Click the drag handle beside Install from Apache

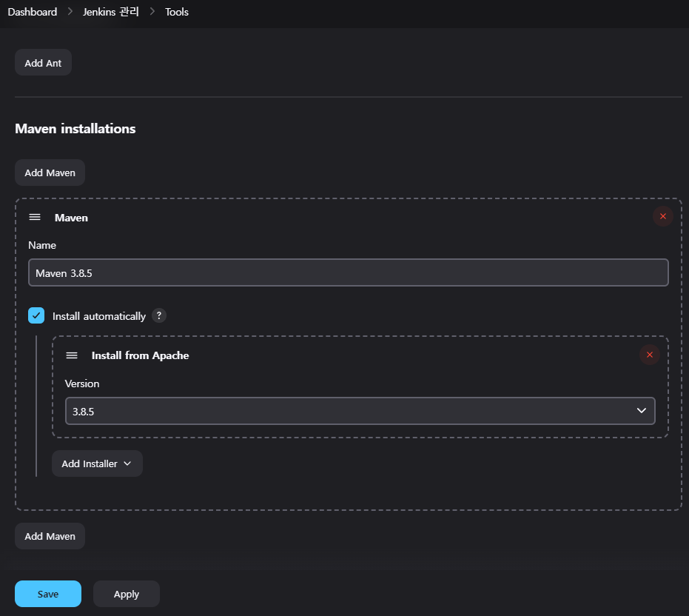tap(72, 355)
